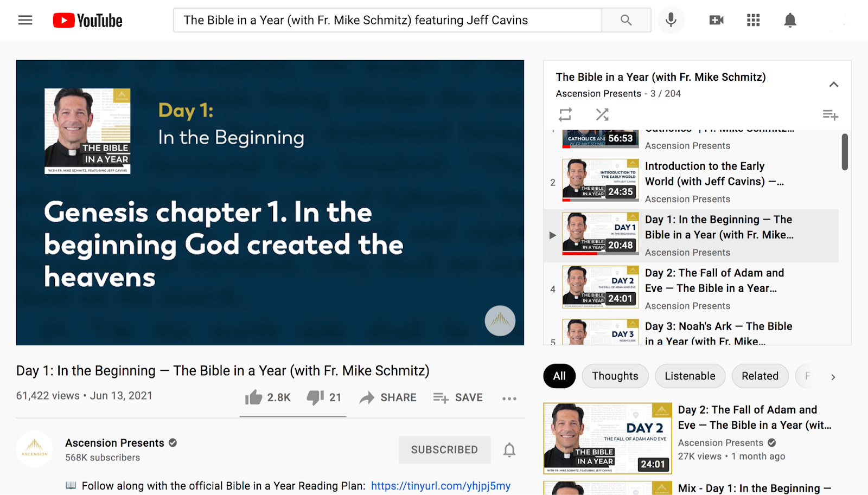The height and width of the screenshot is (495, 868).
Task: Toggle playlist shuffle
Action: 602,114
